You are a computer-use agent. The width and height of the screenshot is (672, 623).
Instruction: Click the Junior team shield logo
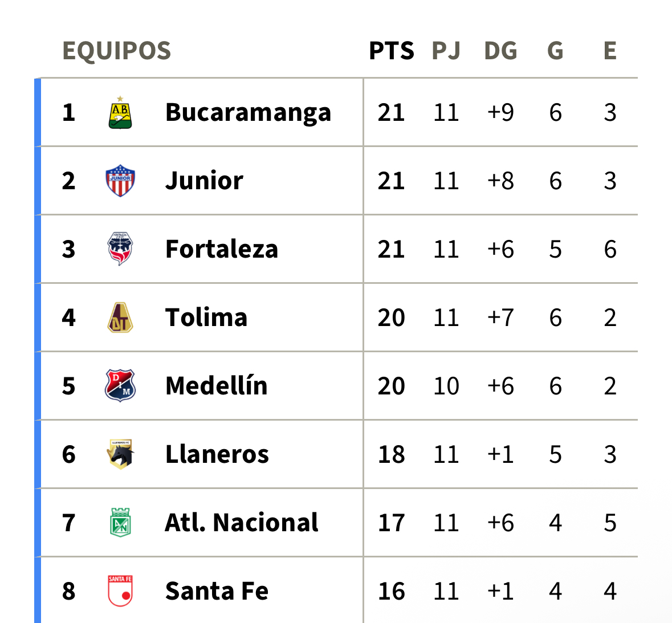point(120,181)
